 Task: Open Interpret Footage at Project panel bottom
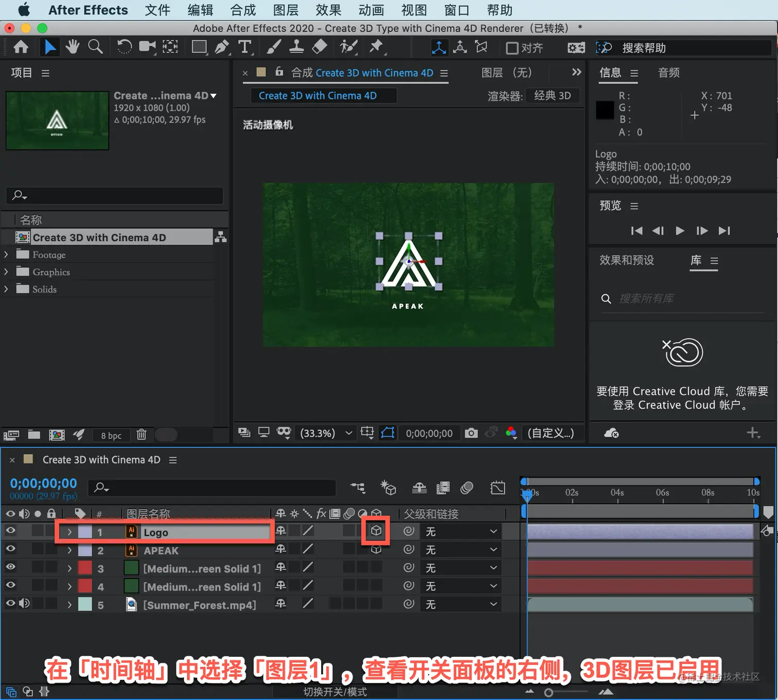coord(11,435)
